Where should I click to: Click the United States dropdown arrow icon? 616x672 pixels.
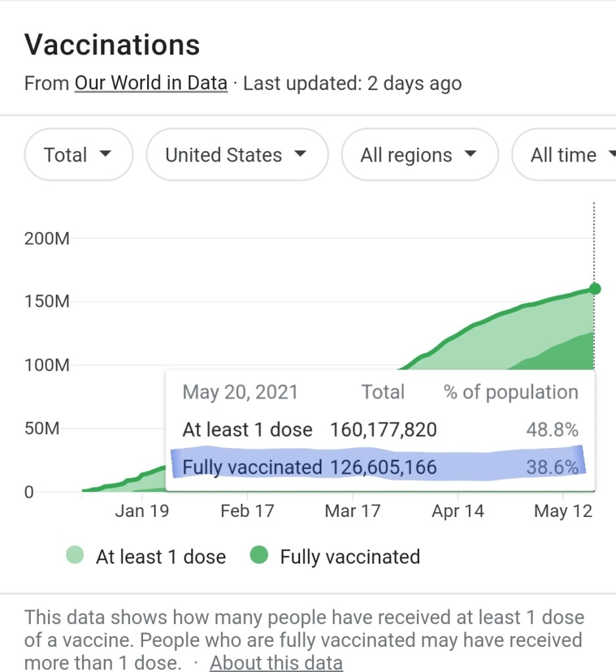[300, 155]
